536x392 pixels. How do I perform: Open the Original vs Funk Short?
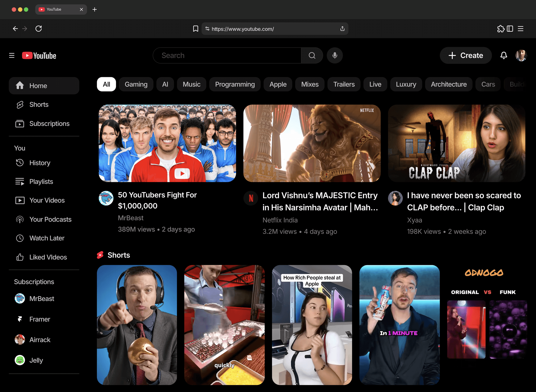487,325
